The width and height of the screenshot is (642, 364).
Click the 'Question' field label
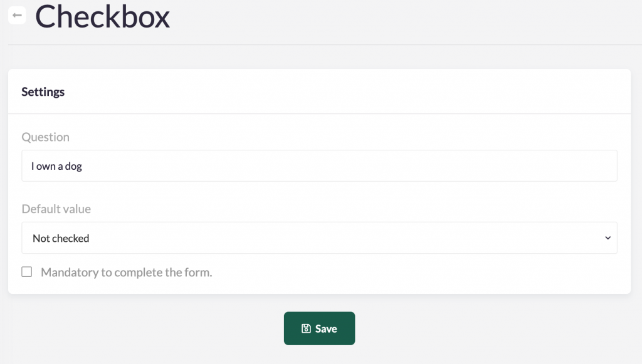point(45,137)
